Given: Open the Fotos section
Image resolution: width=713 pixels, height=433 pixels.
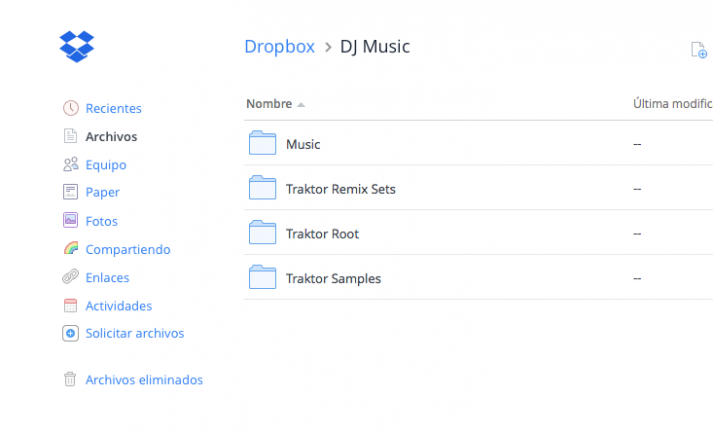Looking at the screenshot, I should click(101, 221).
